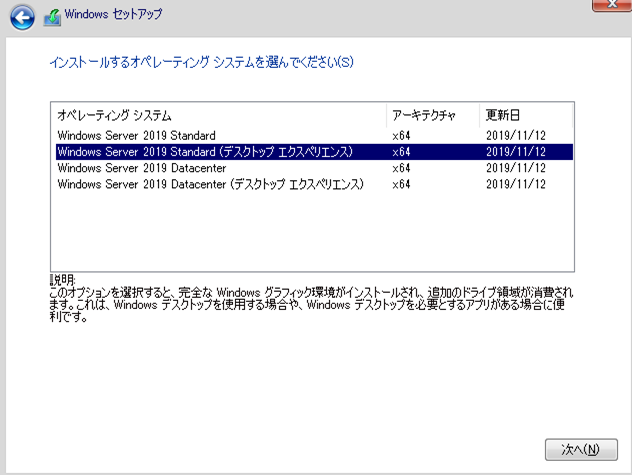Select Windows Server 2019 Standard core edition
632x475 pixels.
coord(314,135)
